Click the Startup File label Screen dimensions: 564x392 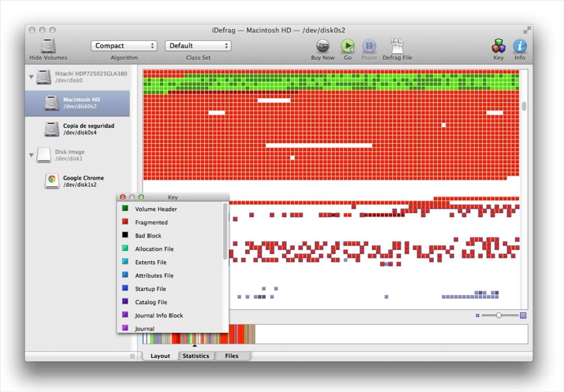151,289
